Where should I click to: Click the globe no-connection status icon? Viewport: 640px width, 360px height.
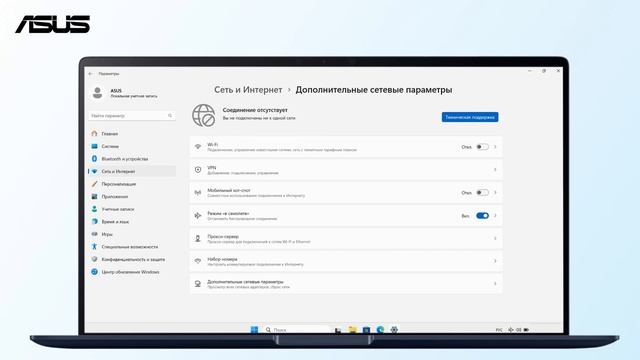click(x=204, y=115)
